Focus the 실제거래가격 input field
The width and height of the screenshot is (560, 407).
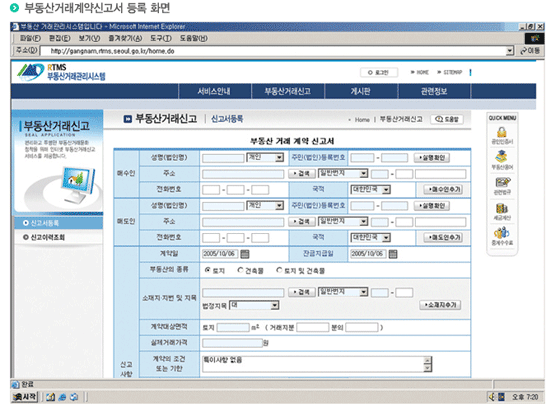(x=232, y=343)
